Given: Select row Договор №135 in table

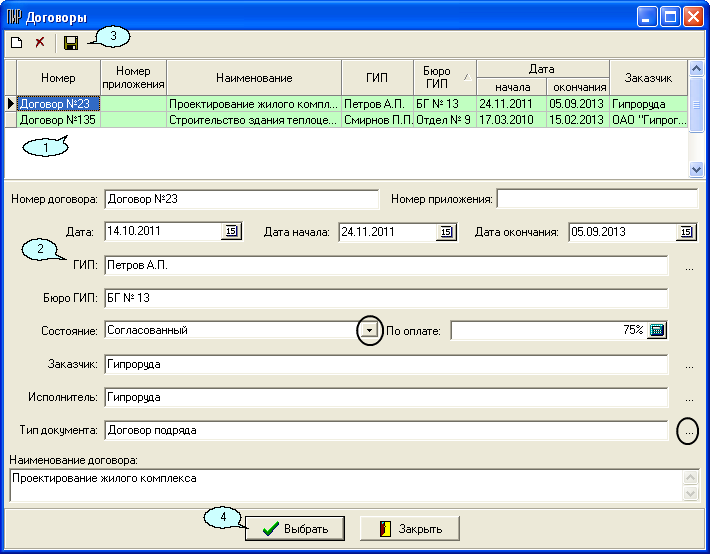Looking at the screenshot, I should (x=58, y=120).
